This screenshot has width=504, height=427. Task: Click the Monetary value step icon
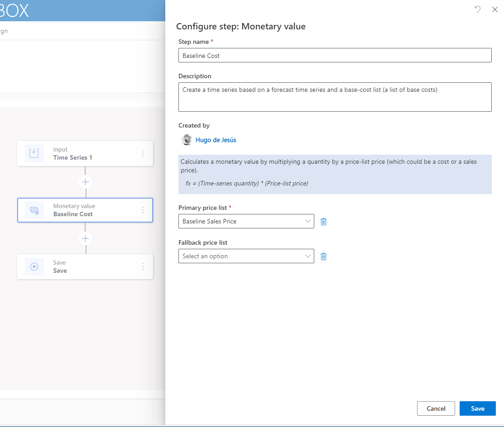pyautogui.click(x=34, y=210)
